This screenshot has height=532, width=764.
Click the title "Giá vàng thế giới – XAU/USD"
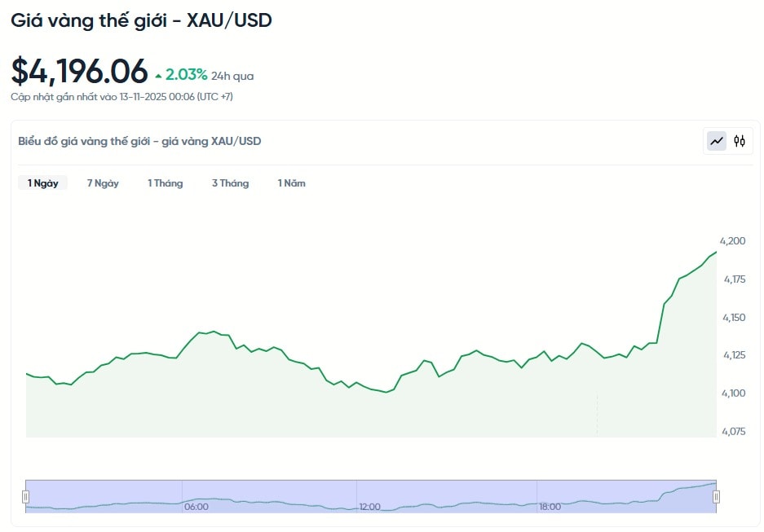(x=140, y=20)
